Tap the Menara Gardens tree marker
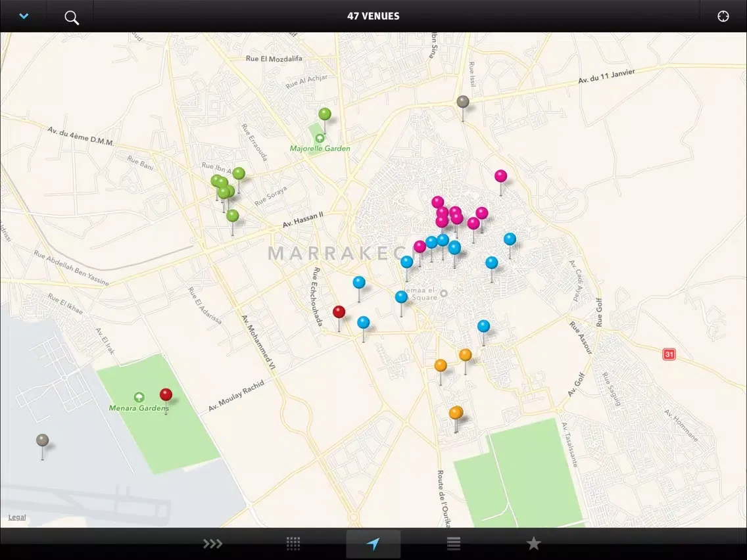 coord(139,397)
